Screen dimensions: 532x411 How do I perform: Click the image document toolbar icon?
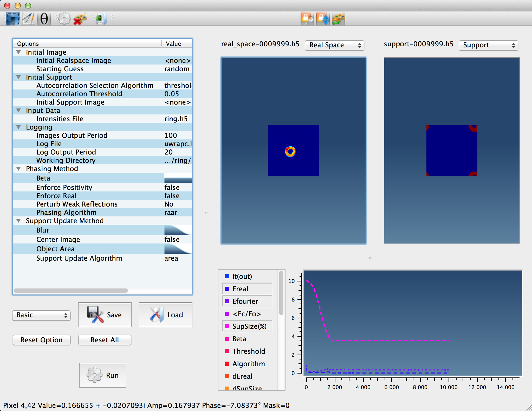click(100, 19)
